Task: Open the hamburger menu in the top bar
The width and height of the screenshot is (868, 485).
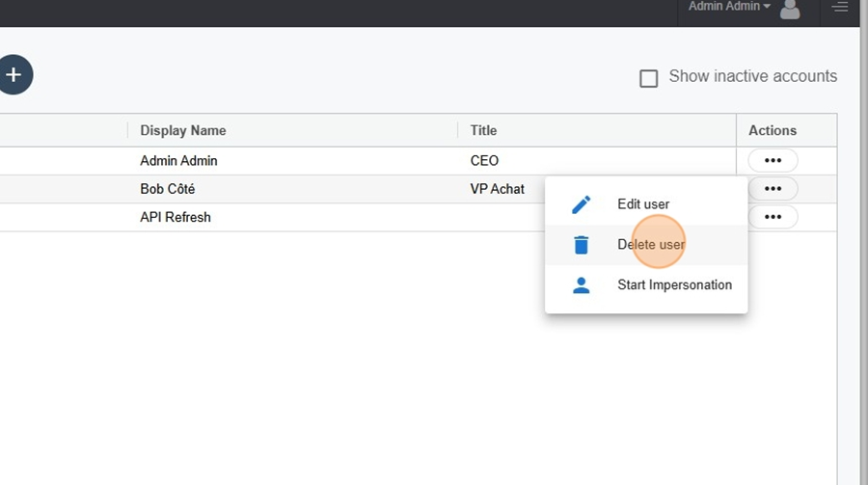Action: [840, 7]
